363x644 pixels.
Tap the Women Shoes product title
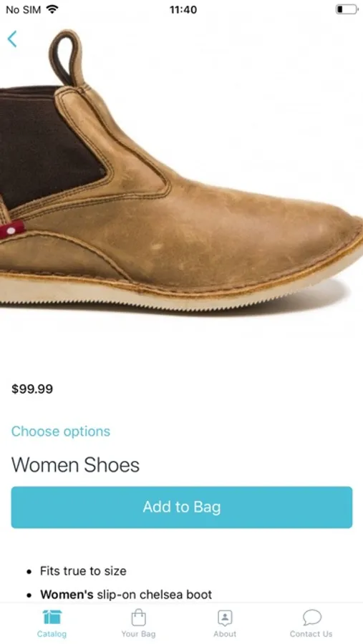click(x=75, y=465)
